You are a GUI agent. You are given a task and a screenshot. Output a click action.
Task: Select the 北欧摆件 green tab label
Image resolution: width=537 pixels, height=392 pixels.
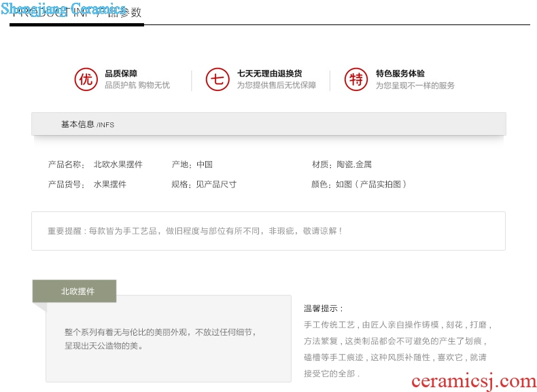[77, 291]
